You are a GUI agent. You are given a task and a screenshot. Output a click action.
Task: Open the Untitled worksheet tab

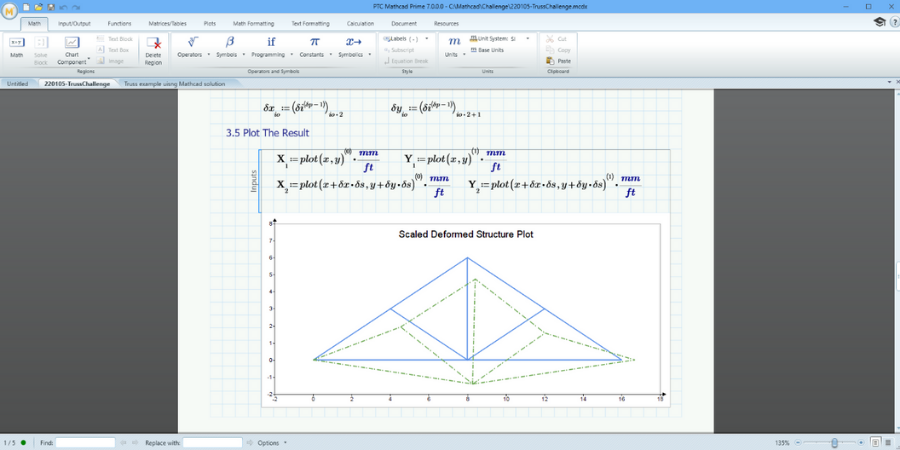18,84
